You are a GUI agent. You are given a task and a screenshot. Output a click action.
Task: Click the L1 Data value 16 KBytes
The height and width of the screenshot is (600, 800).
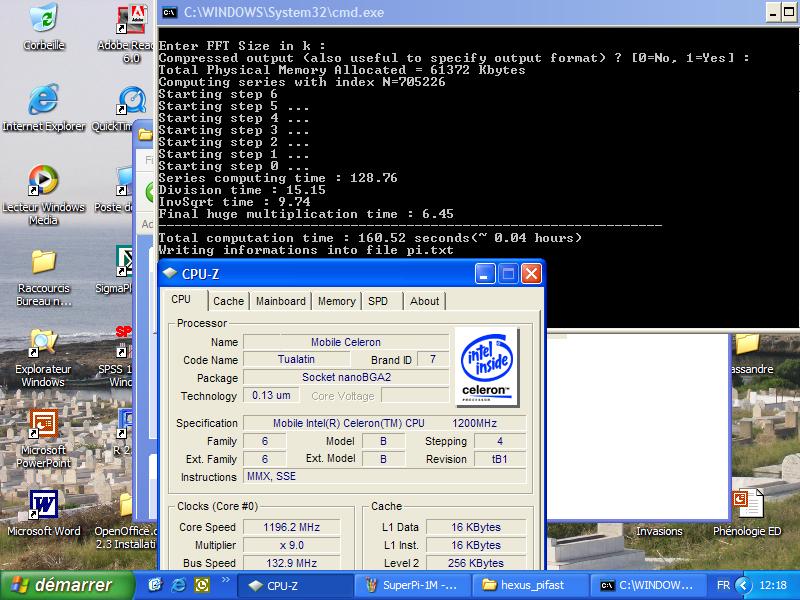pos(476,527)
